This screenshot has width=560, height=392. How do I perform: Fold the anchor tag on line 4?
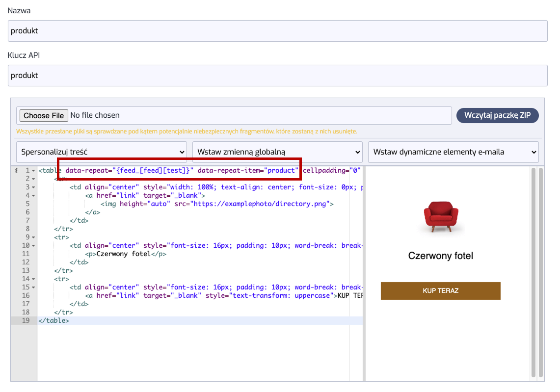coord(33,196)
